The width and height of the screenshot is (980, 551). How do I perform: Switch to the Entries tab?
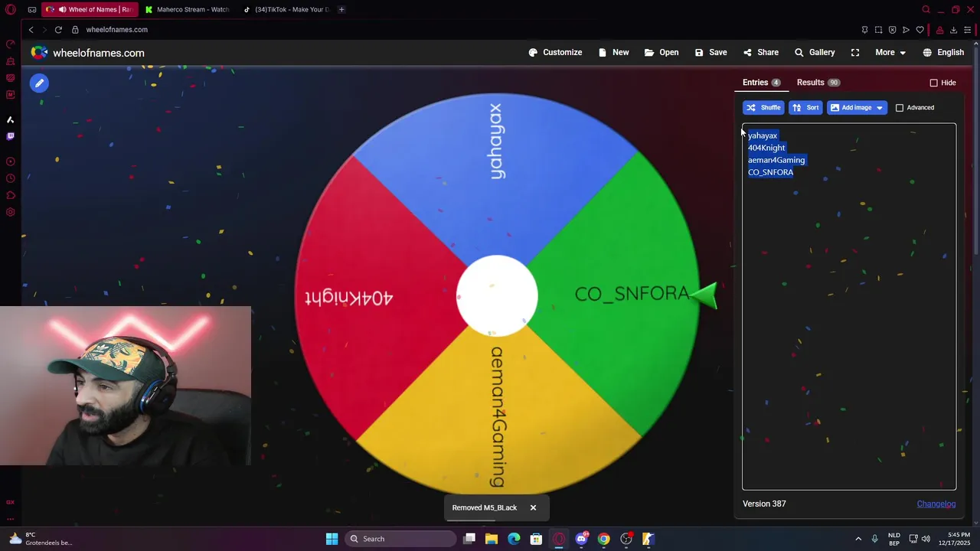761,83
